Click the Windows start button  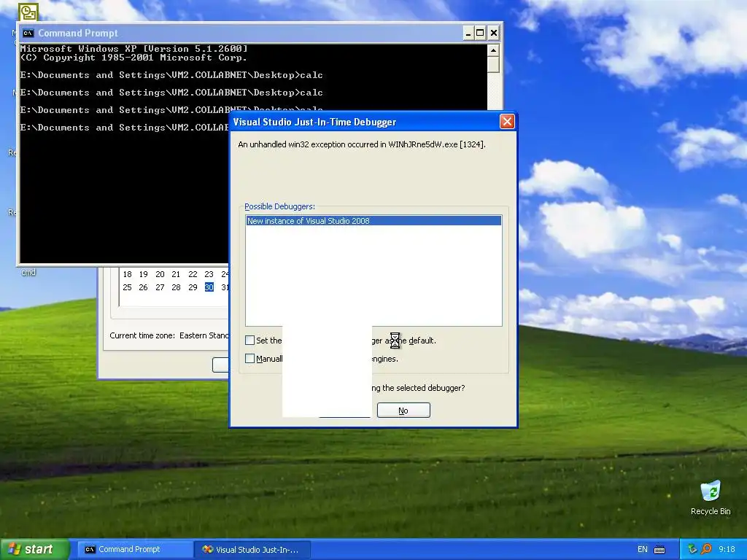34,549
